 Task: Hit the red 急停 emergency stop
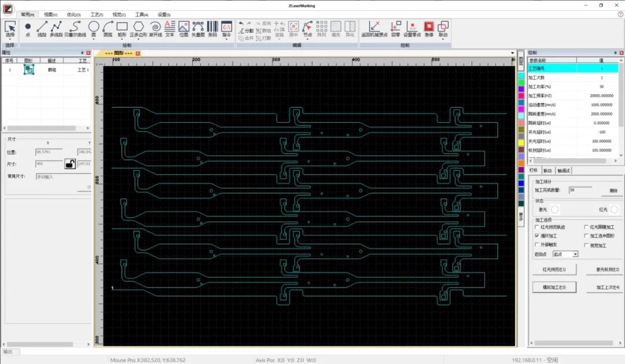[429, 29]
